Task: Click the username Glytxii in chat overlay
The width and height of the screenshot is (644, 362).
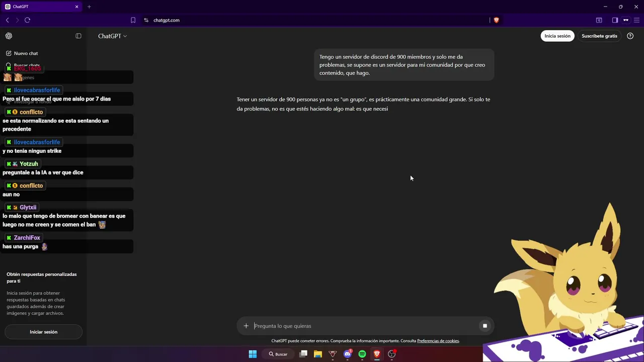Action: [x=28, y=207]
